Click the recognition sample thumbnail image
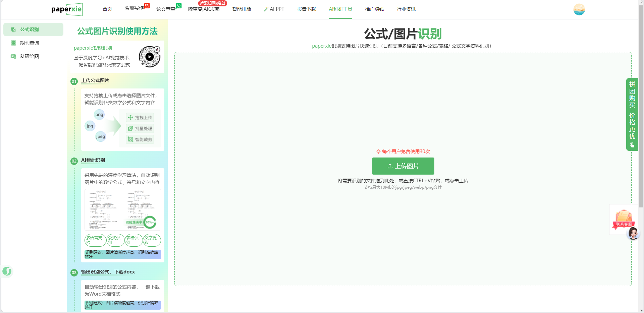Viewport: 644px width, 313px height. 122,209
